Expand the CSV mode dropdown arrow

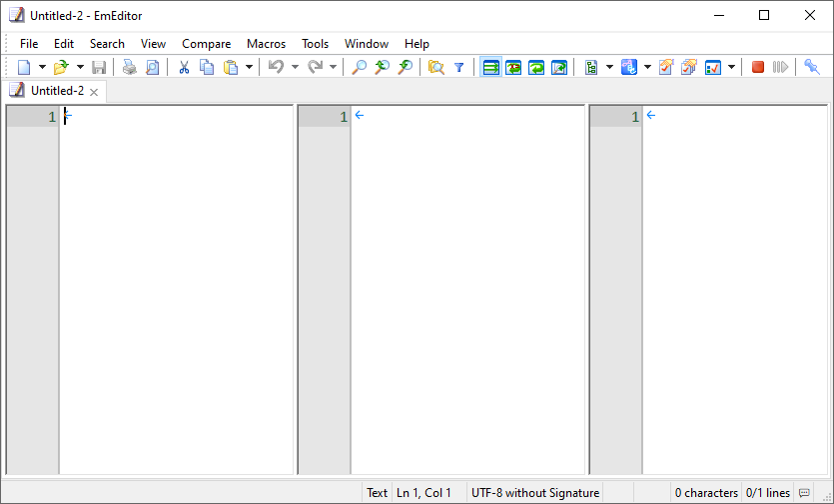pyautogui.click(x=610, y=68)
